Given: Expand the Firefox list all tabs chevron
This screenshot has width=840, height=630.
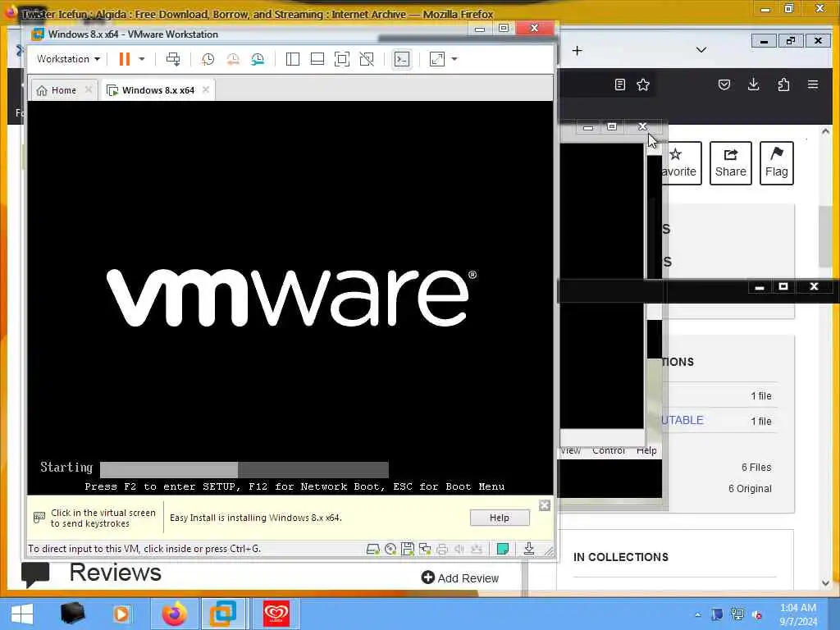Looking at the screenshot, I should (x=701, y=50).
